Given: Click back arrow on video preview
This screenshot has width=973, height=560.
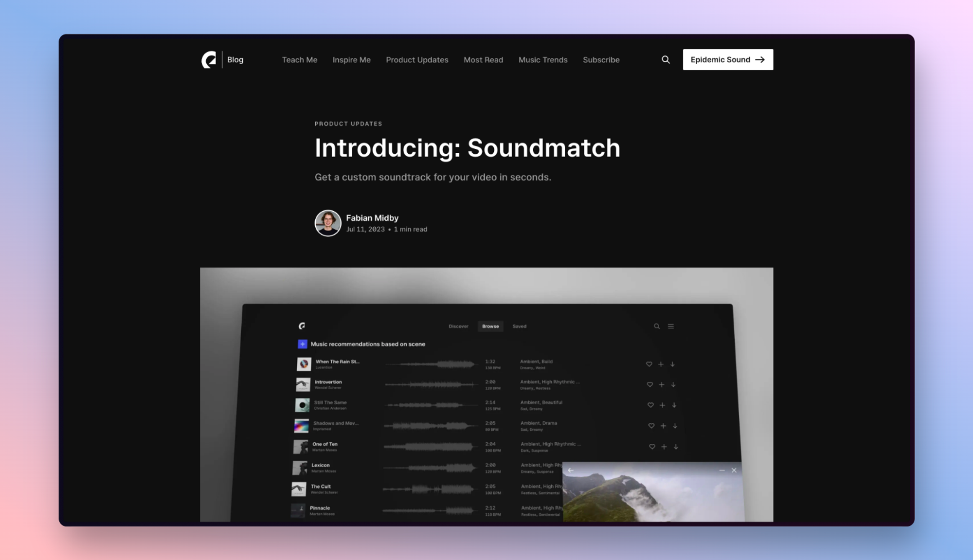Looking at the screenshot, I should pyautogui.click(x=571, y=470).
